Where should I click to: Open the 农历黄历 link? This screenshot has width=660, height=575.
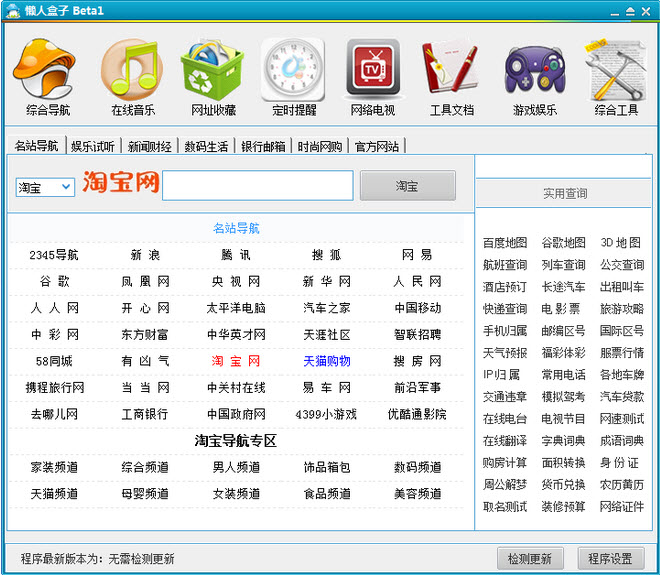coord(622,484)
